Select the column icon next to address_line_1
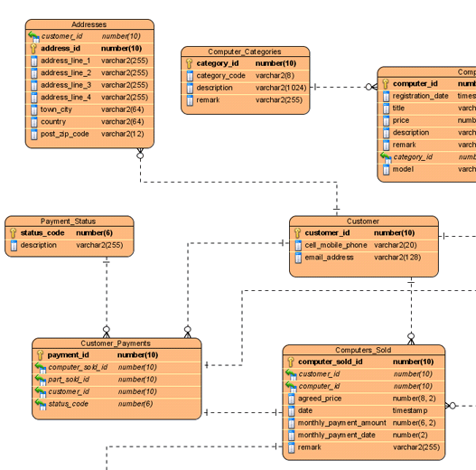Screen dimensions: 476x470 click(34, 61)
